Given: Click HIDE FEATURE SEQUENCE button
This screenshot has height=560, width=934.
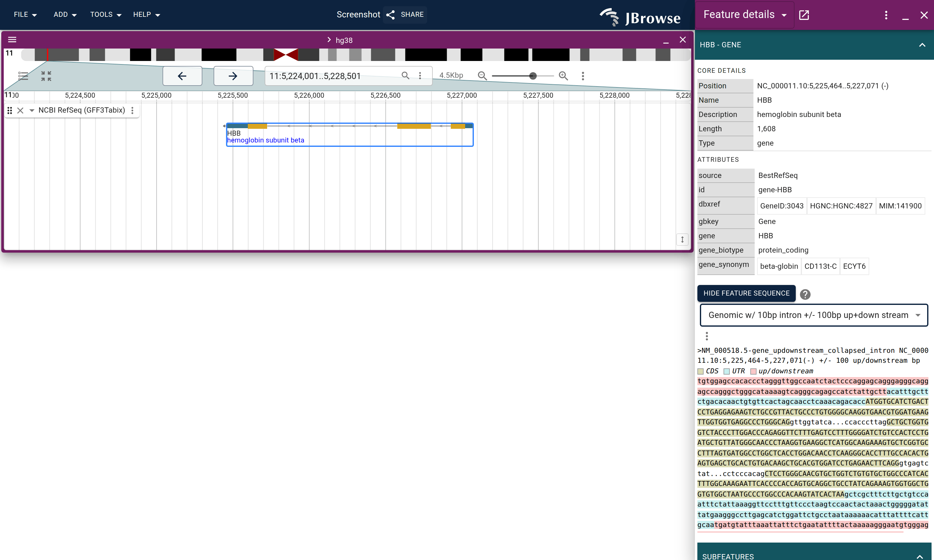Looking at the screenshot, I should coord(746,293).
